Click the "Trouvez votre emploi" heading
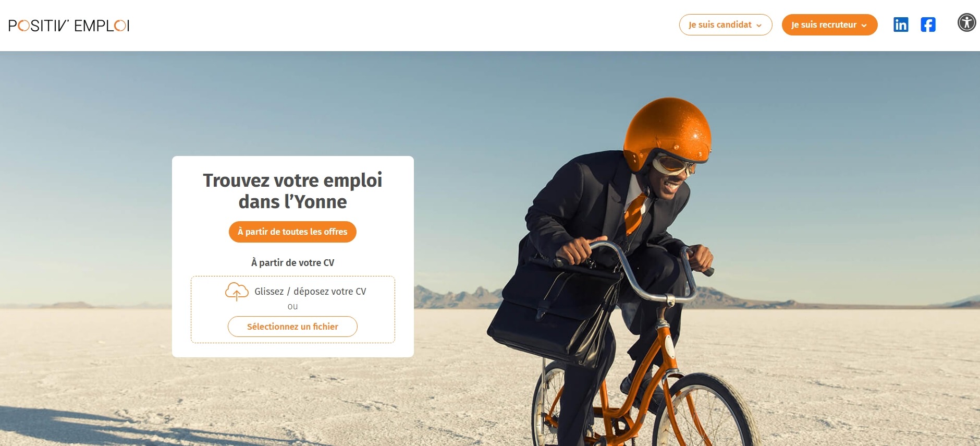Viewport: 980px width, 446px height. coord(292,191)
